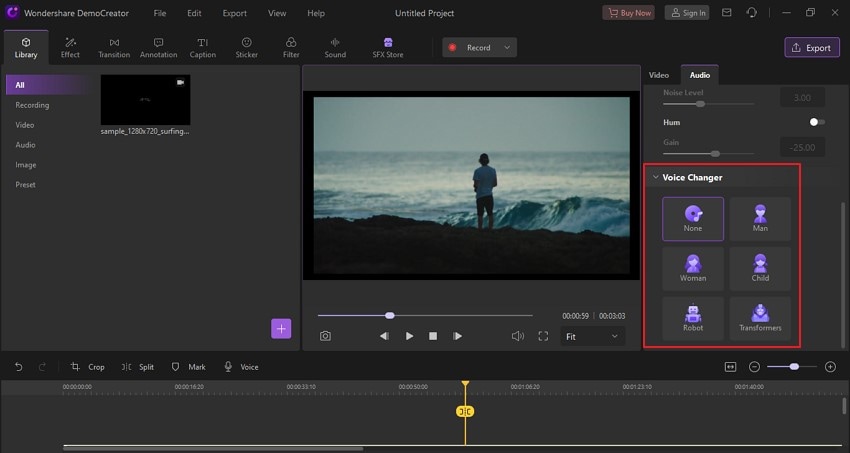The height and width of the screenshot is (453, 850).
Task: Open the Sticker panel
Action: (246, 47)
